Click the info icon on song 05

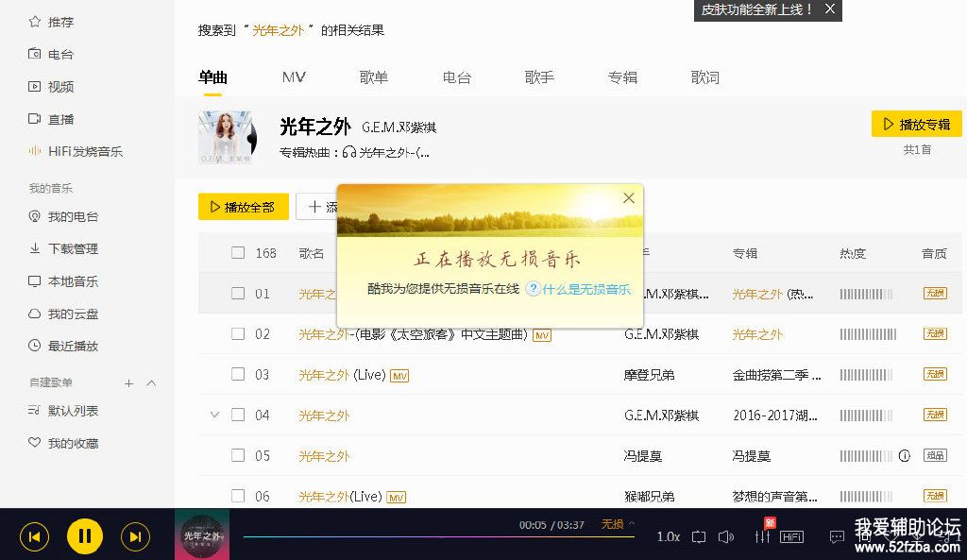coord(904,456)
